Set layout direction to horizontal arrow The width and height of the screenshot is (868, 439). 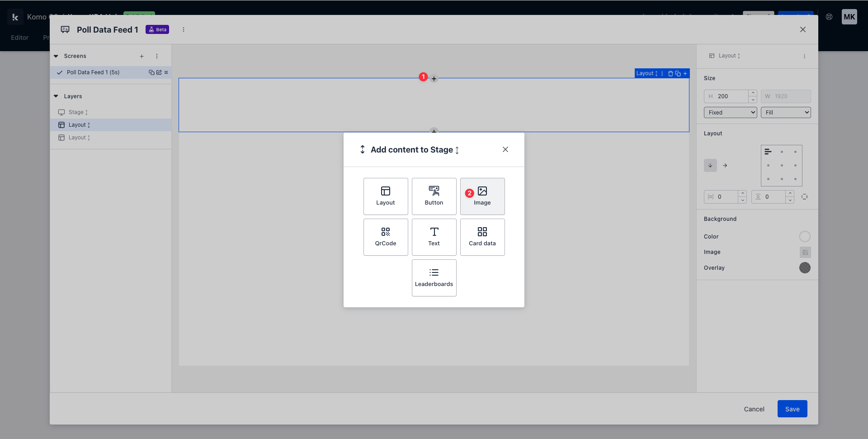(x=725, y=166)
